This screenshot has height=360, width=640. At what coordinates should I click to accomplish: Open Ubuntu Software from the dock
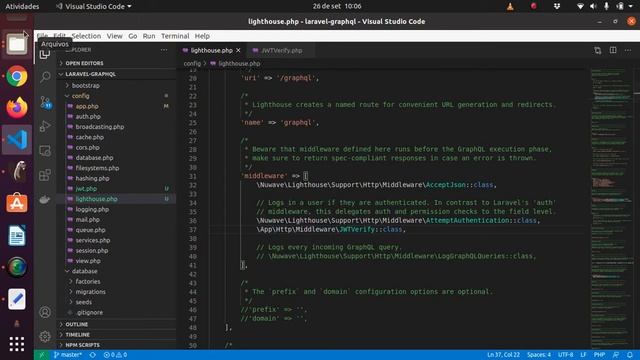[x=17, y=203]
